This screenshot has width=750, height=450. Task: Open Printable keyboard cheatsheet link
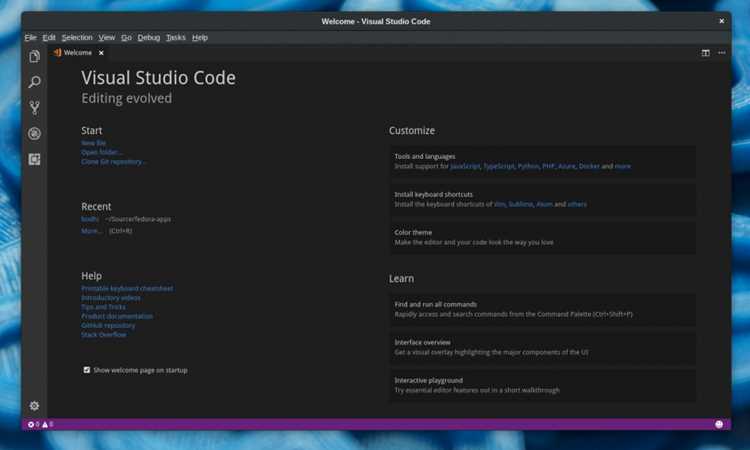point(127,288)
